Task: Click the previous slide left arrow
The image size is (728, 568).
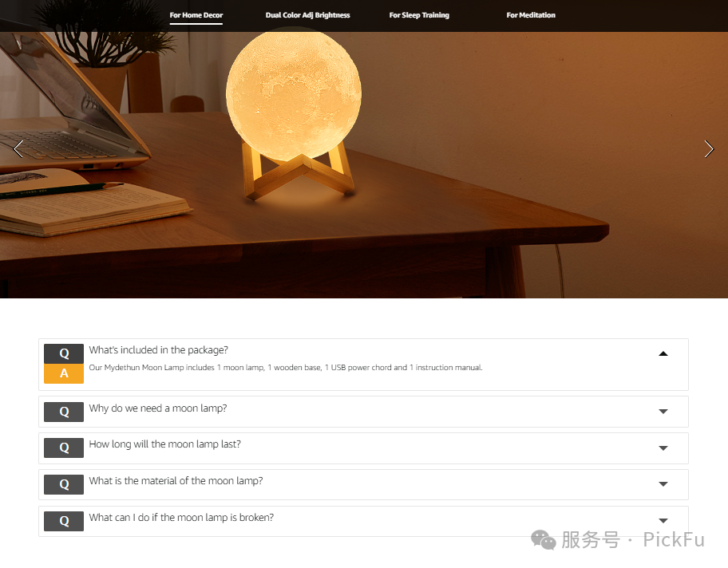Action: [18, 149]
